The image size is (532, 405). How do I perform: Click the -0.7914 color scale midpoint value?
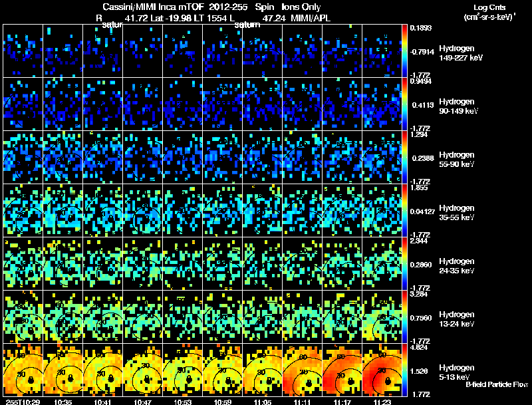pyautogui.click(x=422, y=52)
